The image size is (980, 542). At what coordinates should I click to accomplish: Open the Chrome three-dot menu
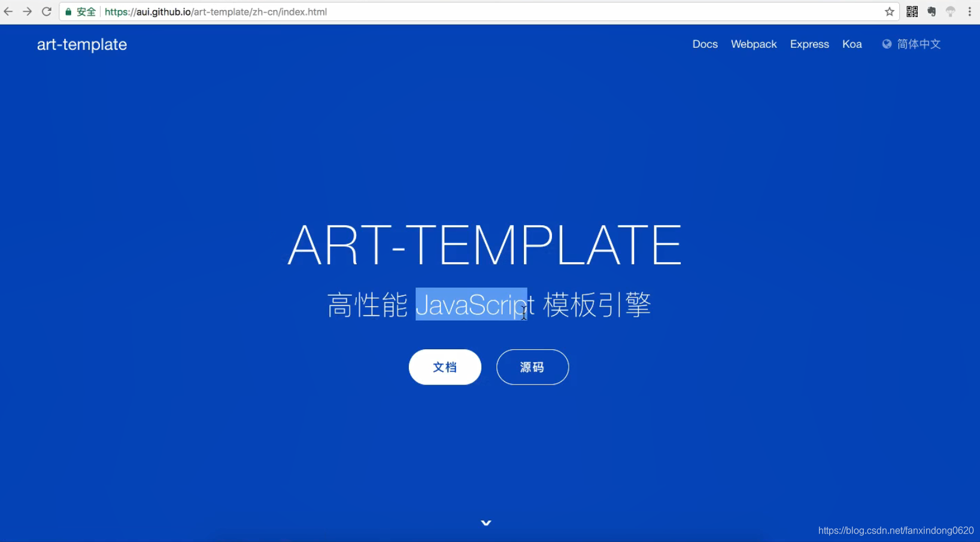coord(970,11)
